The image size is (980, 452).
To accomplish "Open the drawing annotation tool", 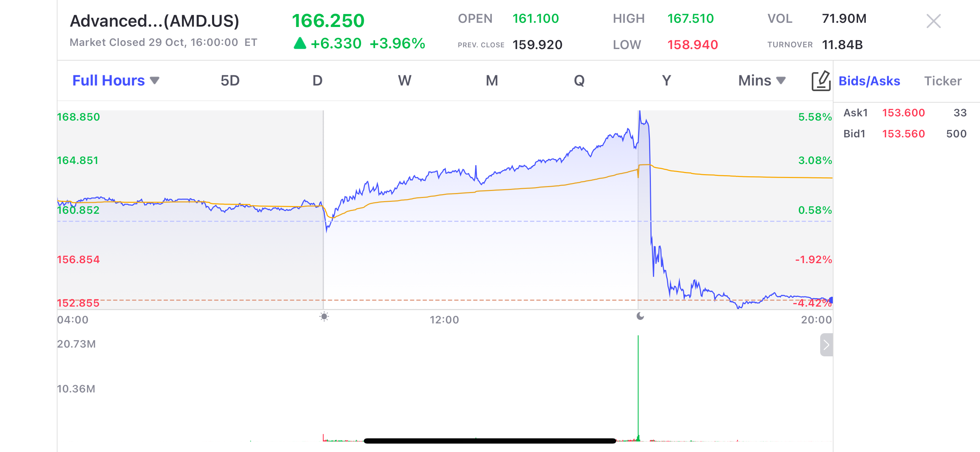I will [822, 81].
